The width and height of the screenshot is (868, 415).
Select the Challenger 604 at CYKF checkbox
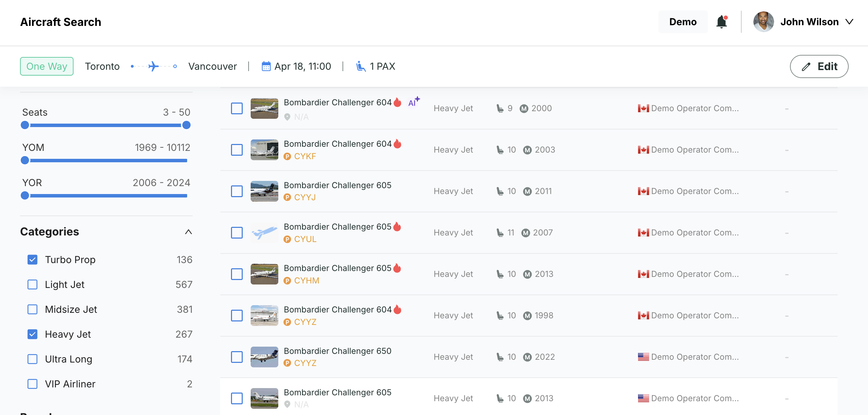pos(237,150)
